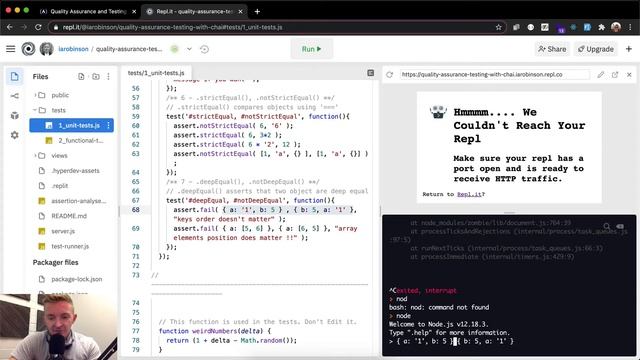The image size is (640, 360).
Task: Follow the Return to Repl.it link
Action: (469, 194)
